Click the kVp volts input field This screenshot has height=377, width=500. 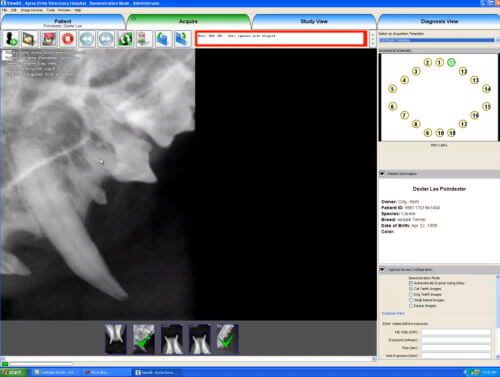tap(456, 332)
